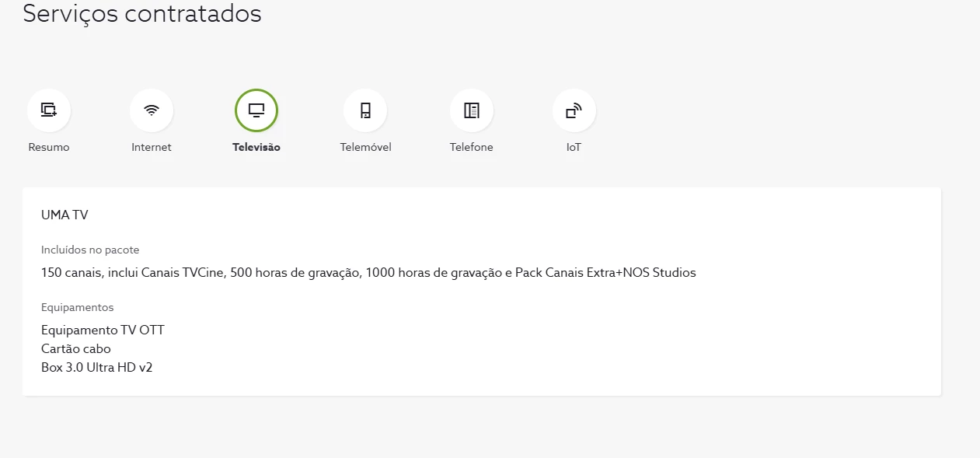Select the Equipamento TV OTT entry
The width and height of the screenshot is (980, 458).
point(103,330)
